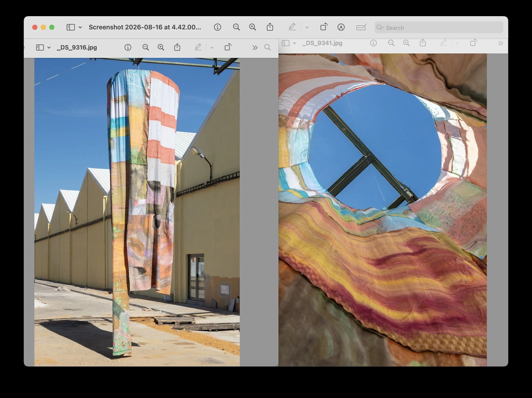Image resolution: width=532 pixels, height=398 pixels.
Task: Share _DS_9341.jpg using share icon
Action: coord(423,43)
